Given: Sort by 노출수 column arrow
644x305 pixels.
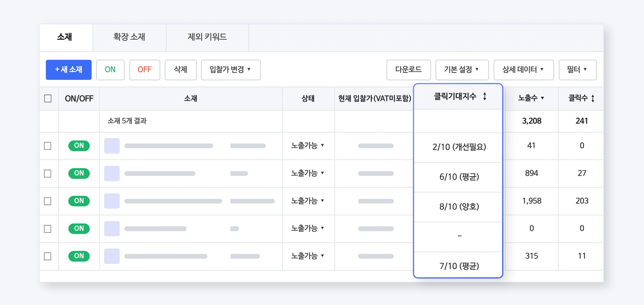Looking at the screenshot, I should pos(542,98).
